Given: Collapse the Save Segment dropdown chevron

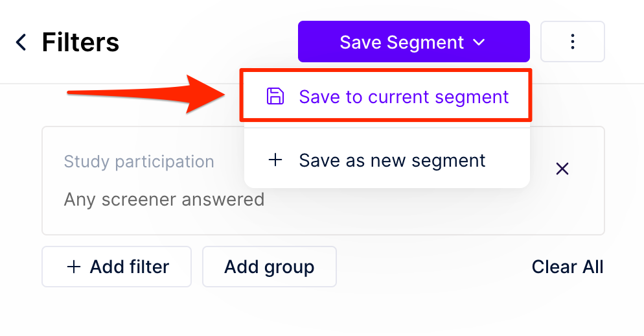Looking at the screenshot, I should (x=479, y=42).
